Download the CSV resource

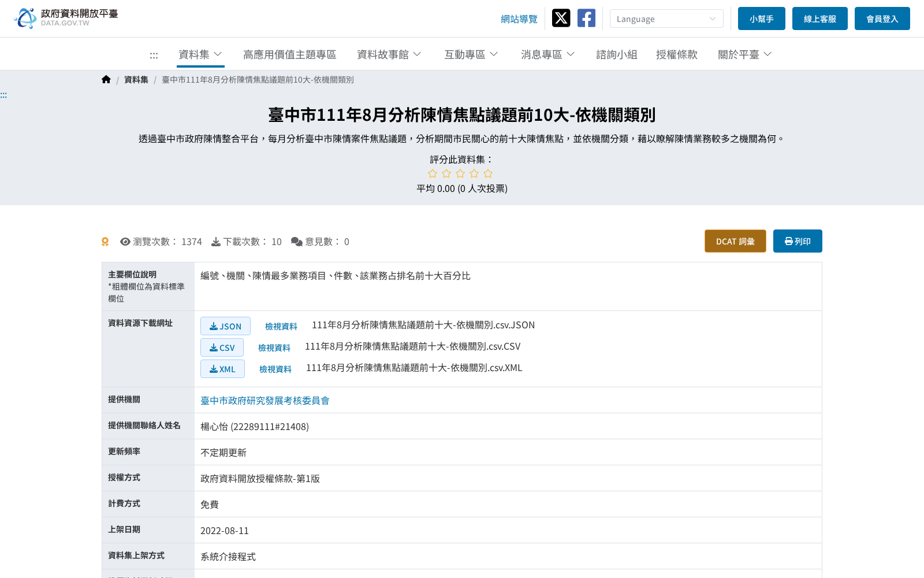222,347
